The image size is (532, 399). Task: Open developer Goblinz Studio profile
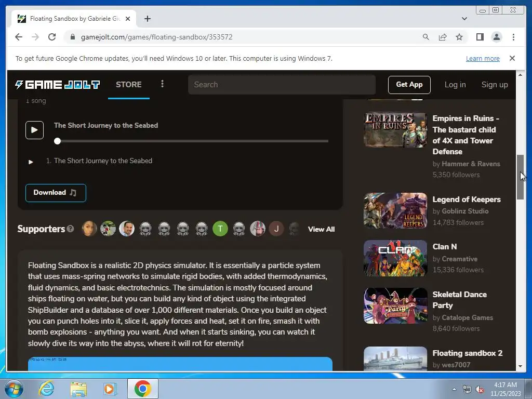coord(465,211)
